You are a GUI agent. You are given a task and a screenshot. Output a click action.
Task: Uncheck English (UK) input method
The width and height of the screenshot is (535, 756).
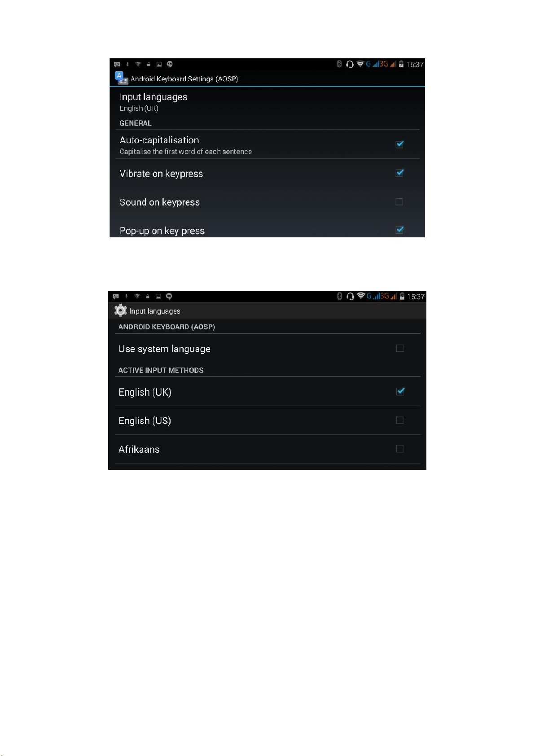pos(400,391)
